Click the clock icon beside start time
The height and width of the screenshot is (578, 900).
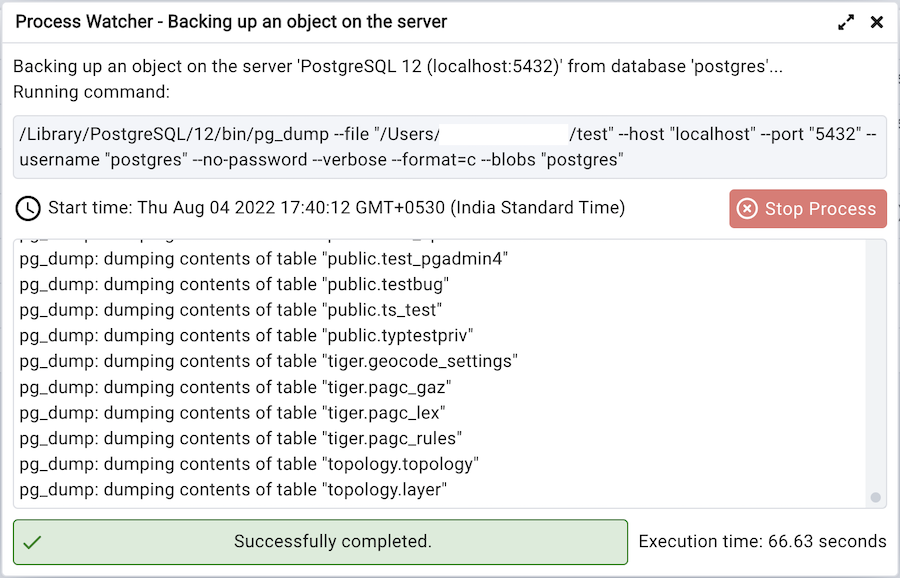(28, 209)
